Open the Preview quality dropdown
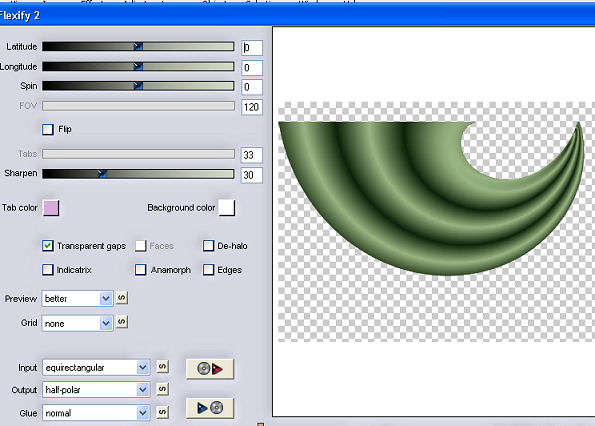 (x=77, y=299)
